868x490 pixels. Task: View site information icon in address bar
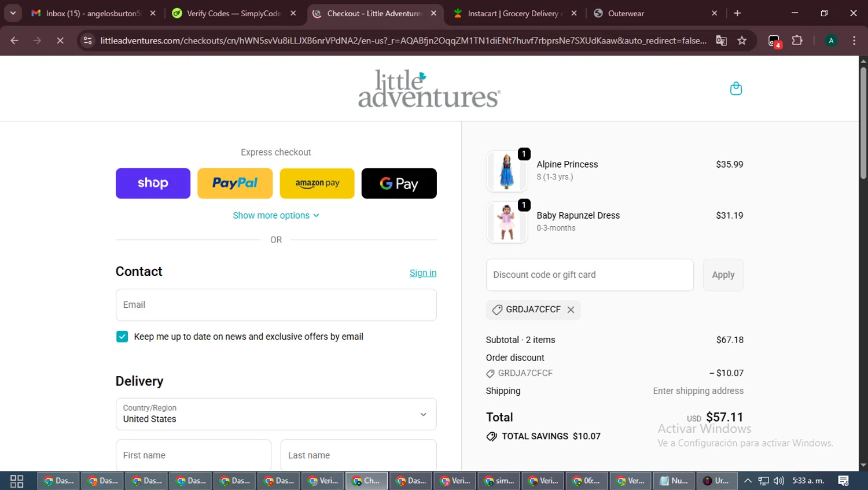pyautogui.click(x=87, y=40)
